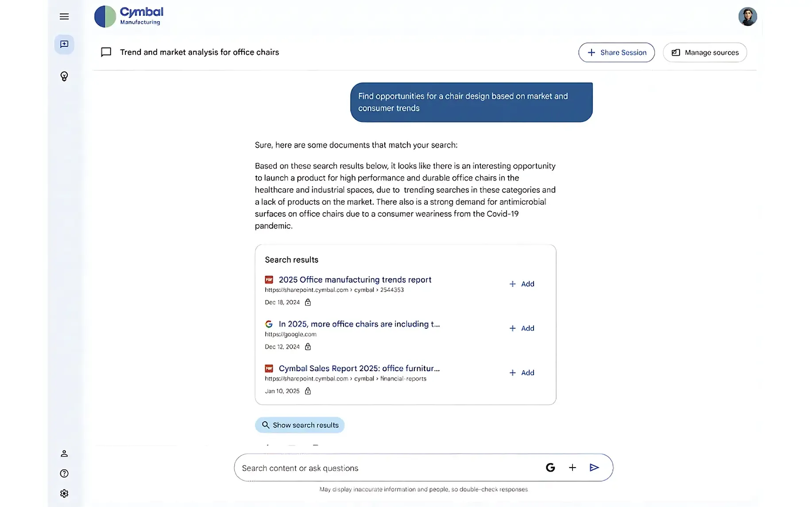
Task: Click the plus attach icon in input
Action: (572, 468)
